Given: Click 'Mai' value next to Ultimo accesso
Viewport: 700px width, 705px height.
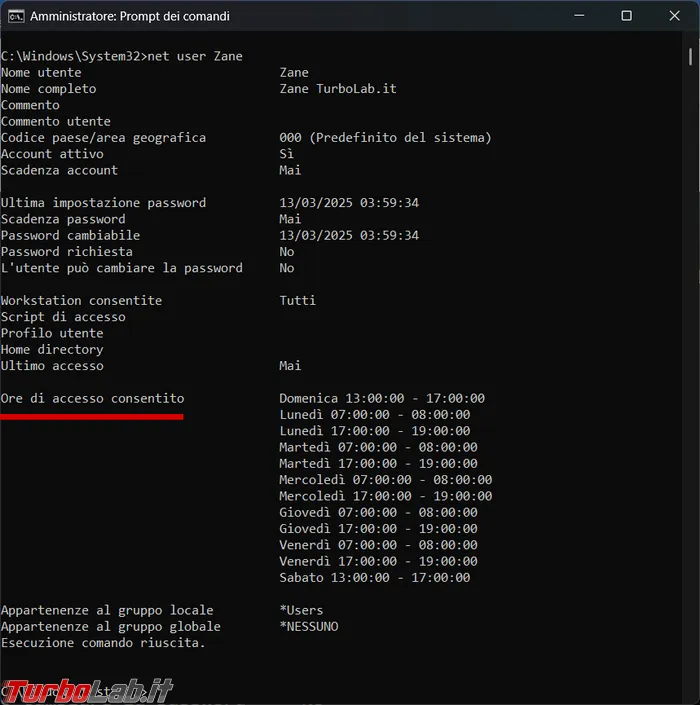Looking at the screenshot, I should pyautogui.click(x=290, y=366).
